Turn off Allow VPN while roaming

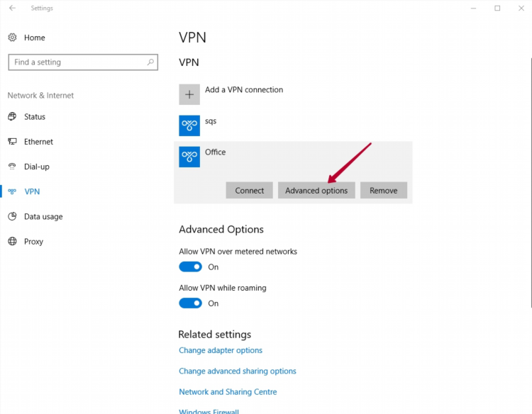click(x=190, y=303)
